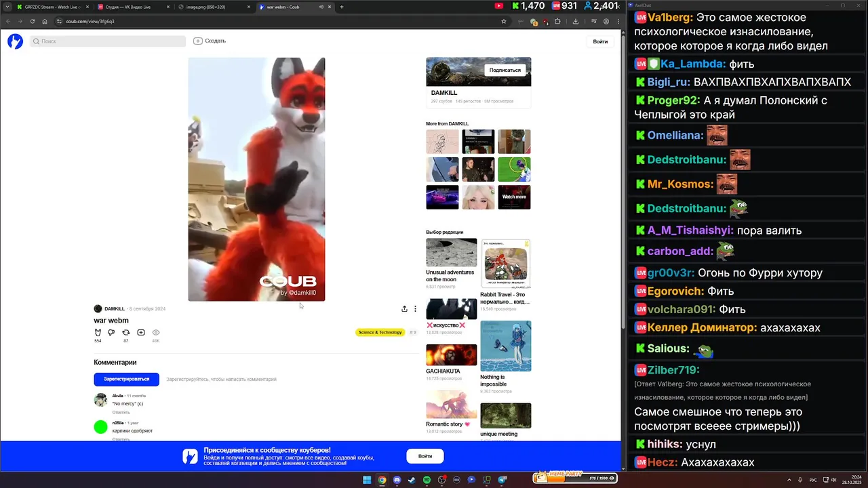Click the Подписаться subscribe button
This screenshot has height=488, width=868.
[505, 70]
